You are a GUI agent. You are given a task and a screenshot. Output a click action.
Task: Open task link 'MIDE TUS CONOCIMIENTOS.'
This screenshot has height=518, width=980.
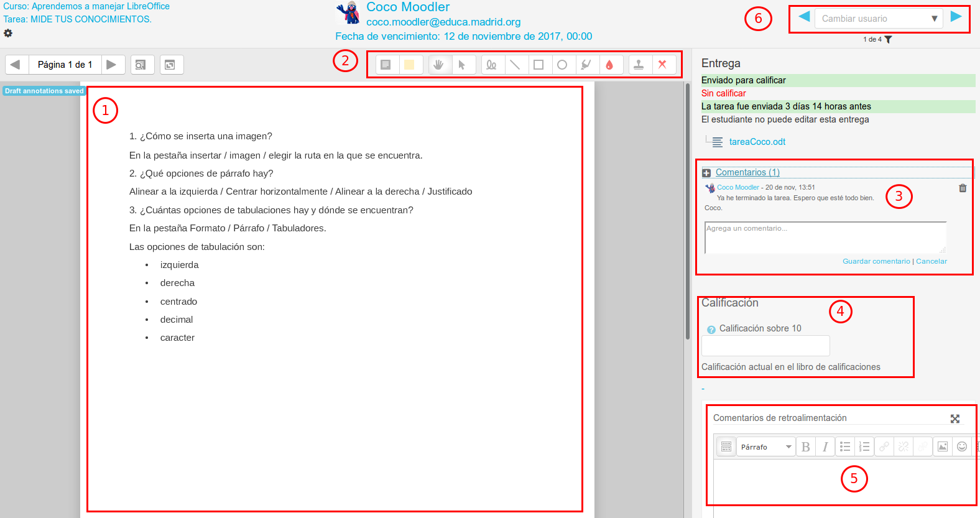[91, 19]
